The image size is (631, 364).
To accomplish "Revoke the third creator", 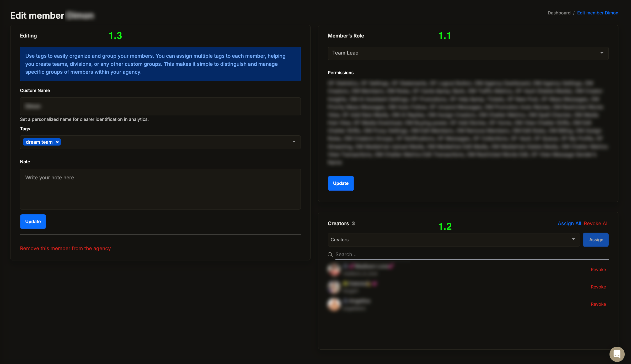I will (x=598, y=304).
